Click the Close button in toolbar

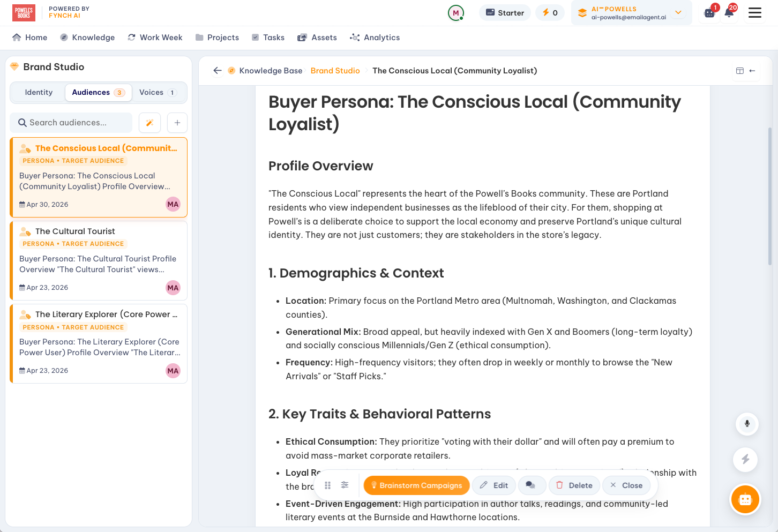(626, 485)
